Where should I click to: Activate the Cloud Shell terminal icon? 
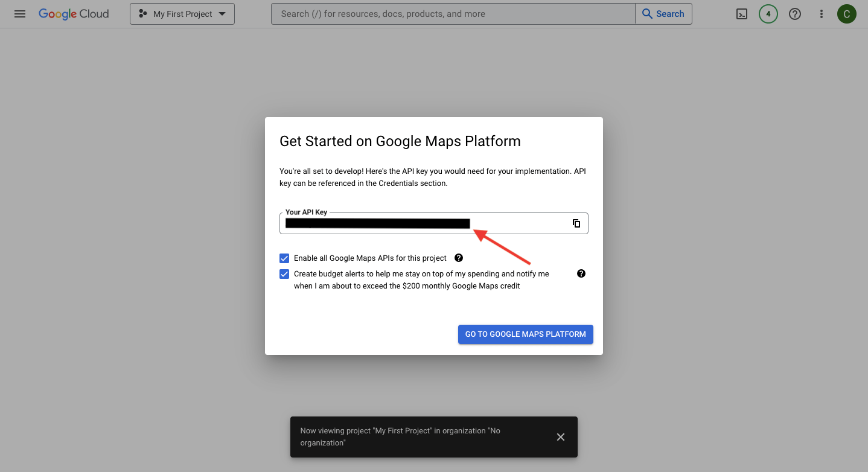pos(742,13)
